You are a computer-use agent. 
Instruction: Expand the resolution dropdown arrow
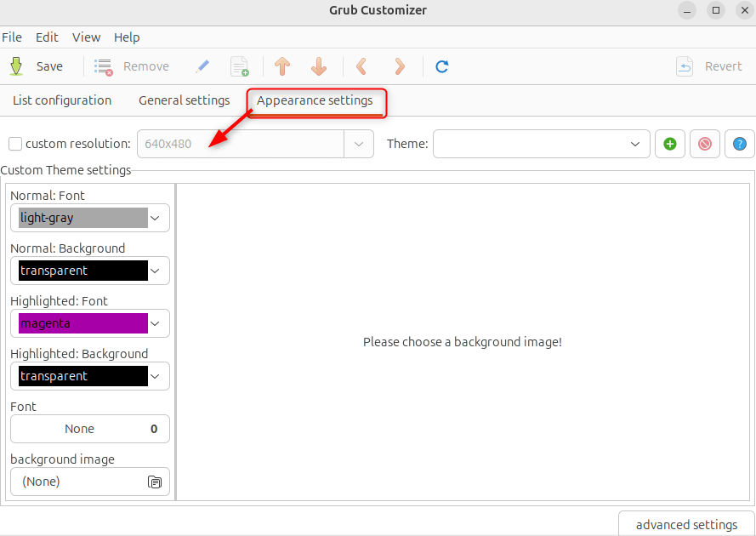[x=359, y=144]
